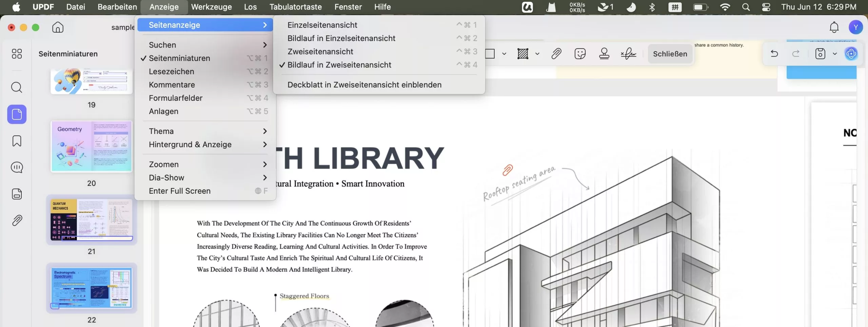The height and width of the screenshot is (327, 868).
Task: Open page 21 Quantum Mechanics thumbnail
Action: point(92,220)
